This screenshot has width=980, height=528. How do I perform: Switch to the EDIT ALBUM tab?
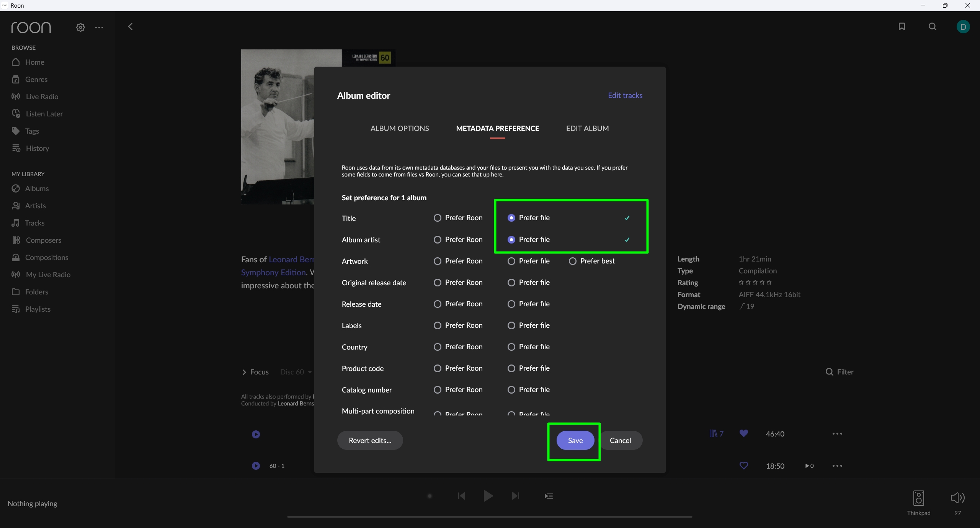pos(587,129)
